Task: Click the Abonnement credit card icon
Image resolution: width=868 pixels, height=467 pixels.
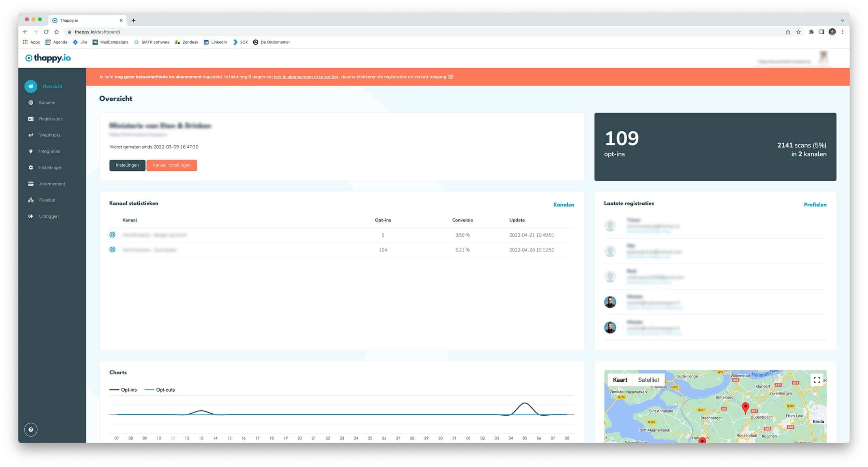Action: tap(31, 184)
